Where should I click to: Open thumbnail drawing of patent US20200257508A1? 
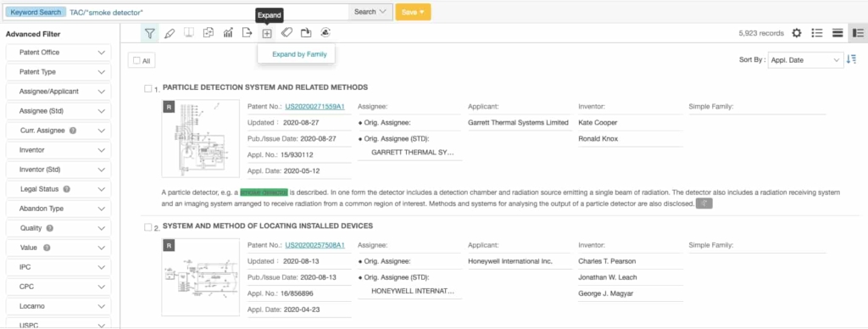pos(200,277)
